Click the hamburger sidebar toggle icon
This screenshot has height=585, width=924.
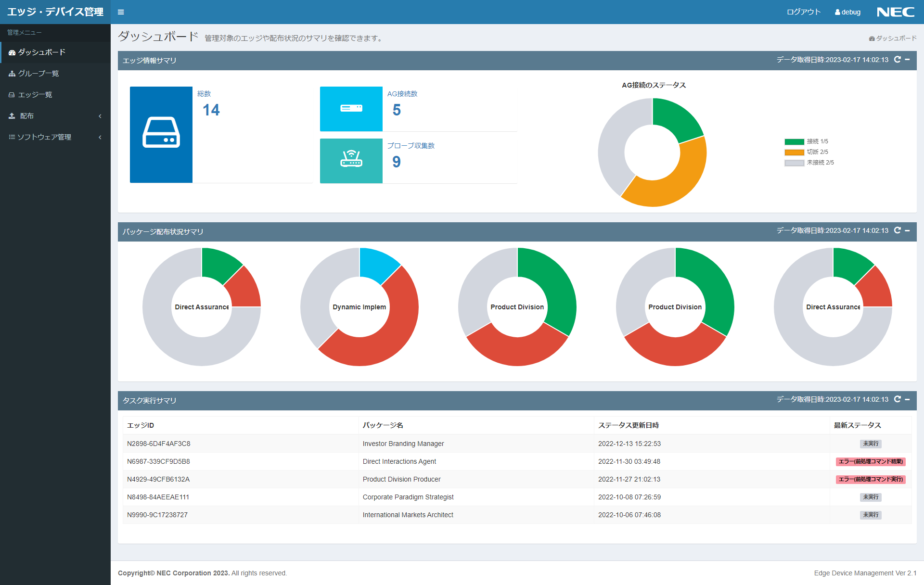[x=121, y=12]
